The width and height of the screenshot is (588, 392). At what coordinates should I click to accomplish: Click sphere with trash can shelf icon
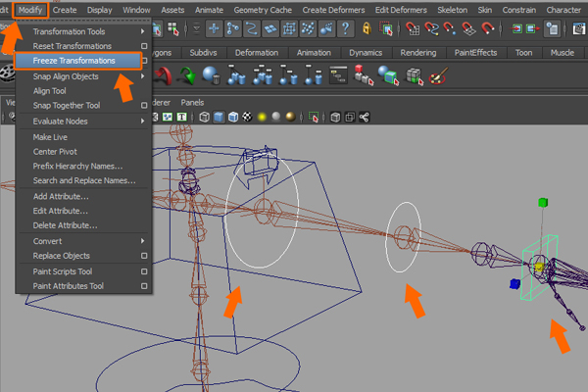click(x=212, y=75)
